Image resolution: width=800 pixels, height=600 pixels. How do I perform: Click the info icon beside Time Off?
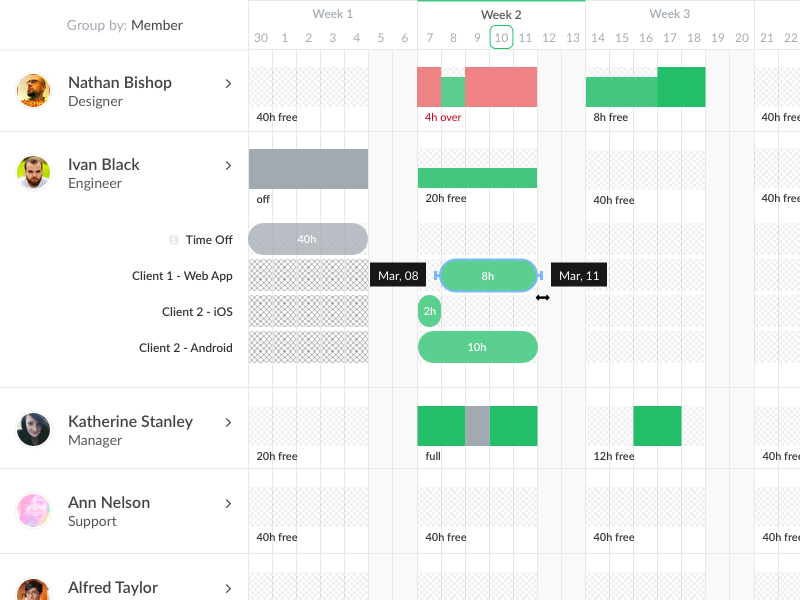pos(174,240)
